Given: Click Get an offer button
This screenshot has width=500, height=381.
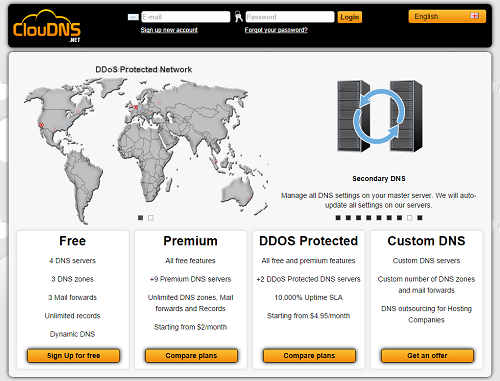Looking at the screenshot, I should pyautogui.click(x=427, y=356).
